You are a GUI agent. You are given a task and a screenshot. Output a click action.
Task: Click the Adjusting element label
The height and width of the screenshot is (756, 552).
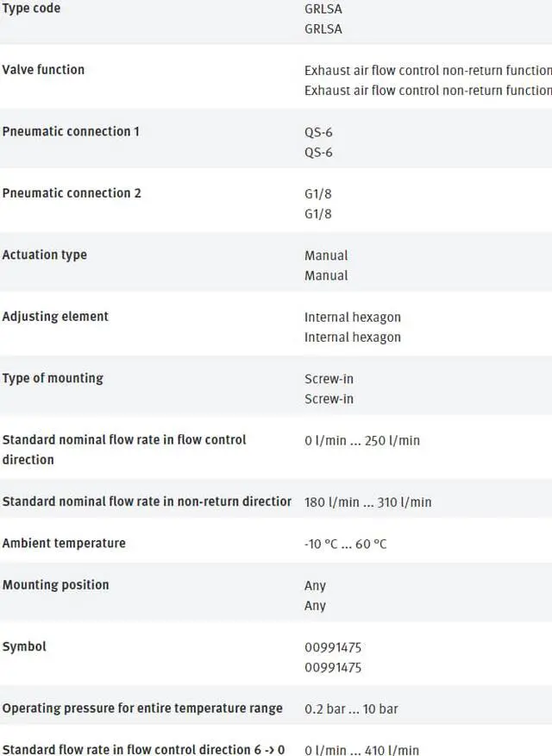pos(55,316)
